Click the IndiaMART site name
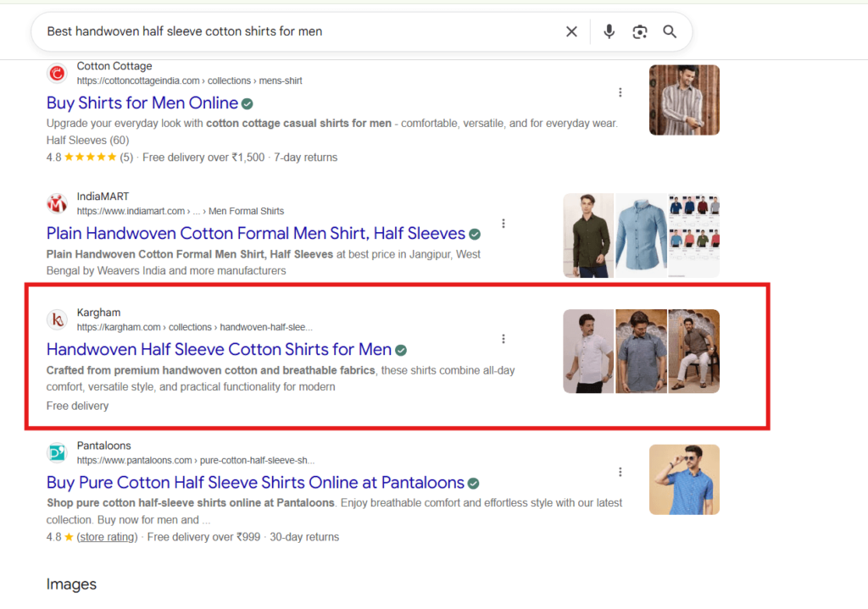 tap(103, 197)
